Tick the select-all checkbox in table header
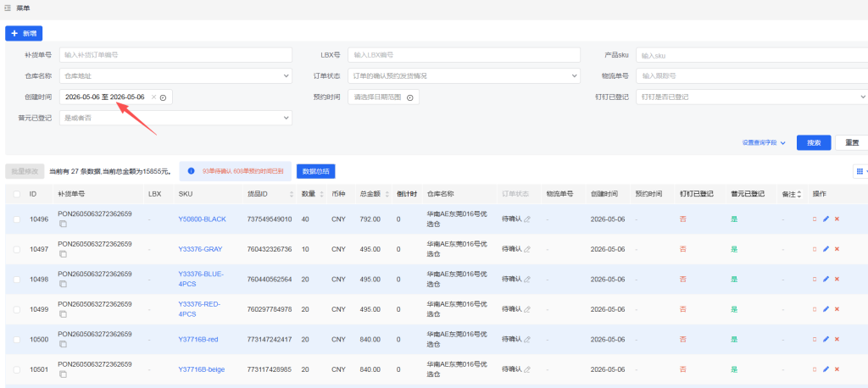The image size is (868, 388). click(17, 194)
